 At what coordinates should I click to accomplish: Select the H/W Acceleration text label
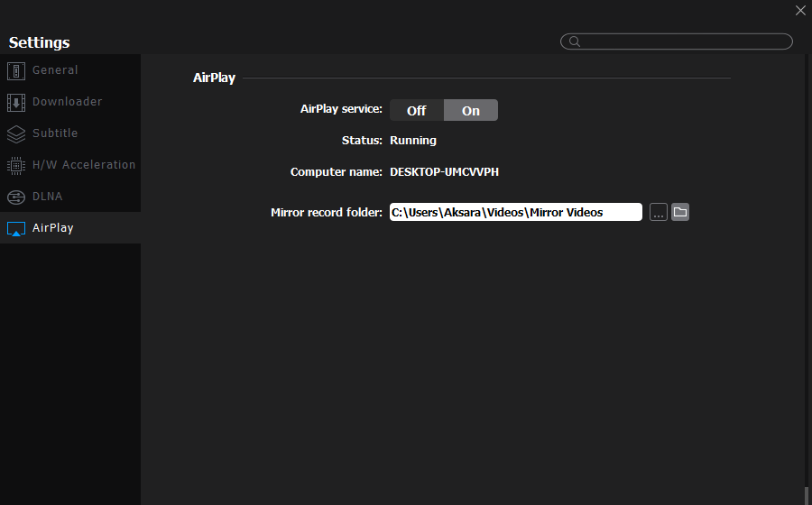84,165
